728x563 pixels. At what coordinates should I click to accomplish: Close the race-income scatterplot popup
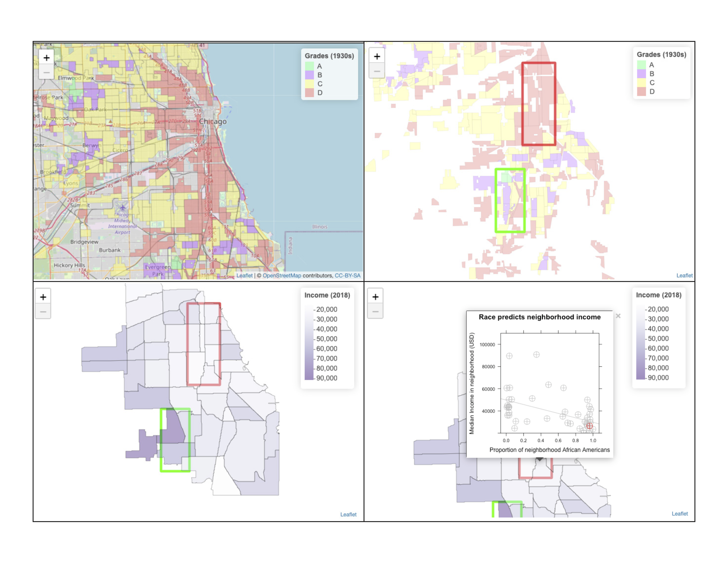click(618, 316)
